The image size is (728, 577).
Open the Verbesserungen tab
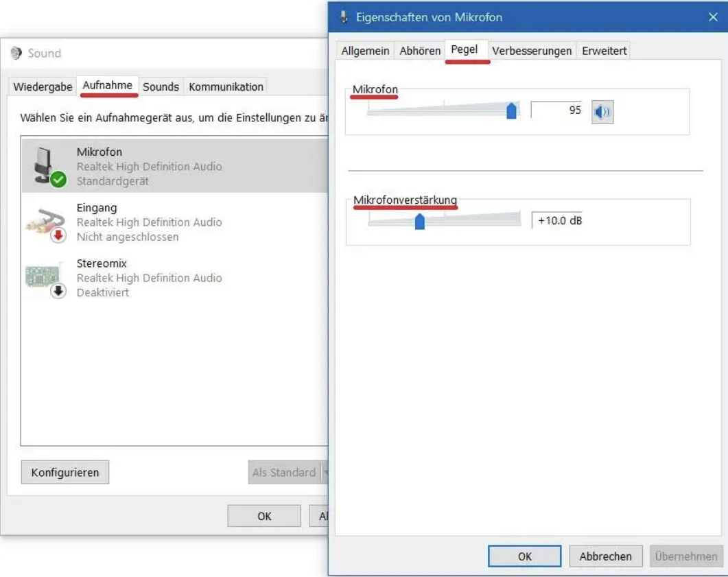(x=532, y=51)
